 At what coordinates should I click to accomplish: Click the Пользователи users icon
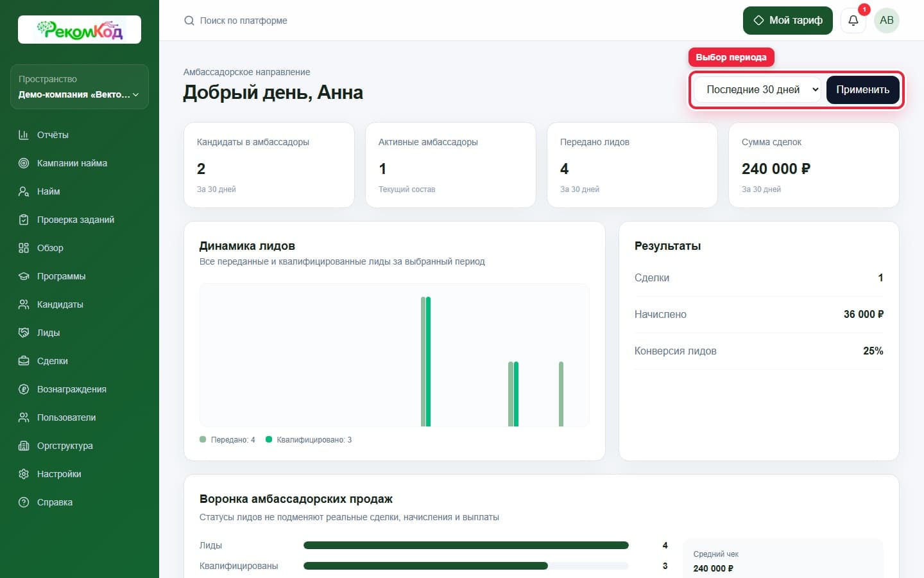[24, 417]
